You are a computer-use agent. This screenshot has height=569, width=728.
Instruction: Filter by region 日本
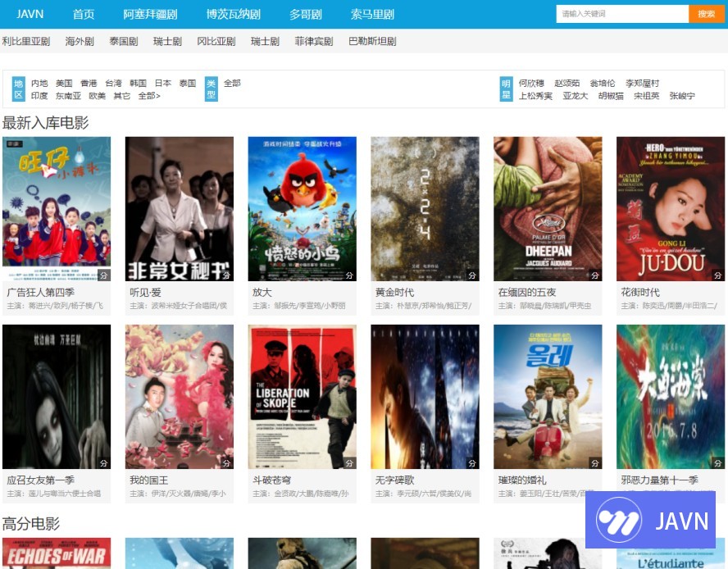163,83
